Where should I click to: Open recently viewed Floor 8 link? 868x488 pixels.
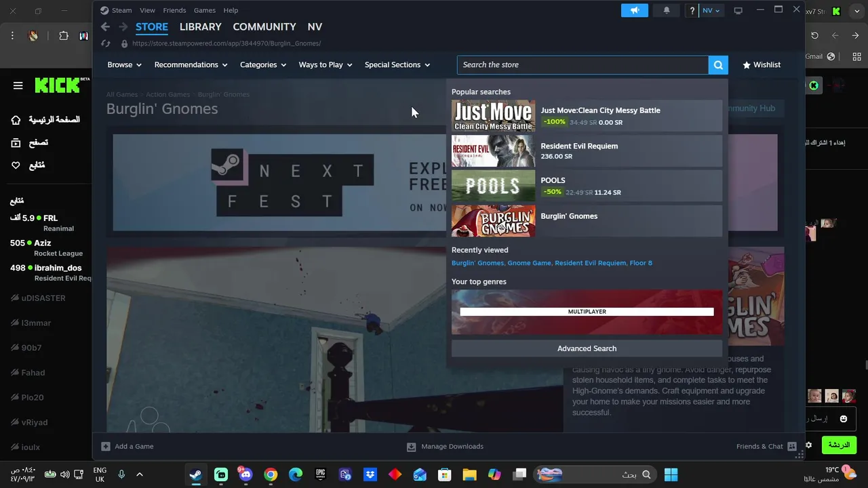point(641,263)
